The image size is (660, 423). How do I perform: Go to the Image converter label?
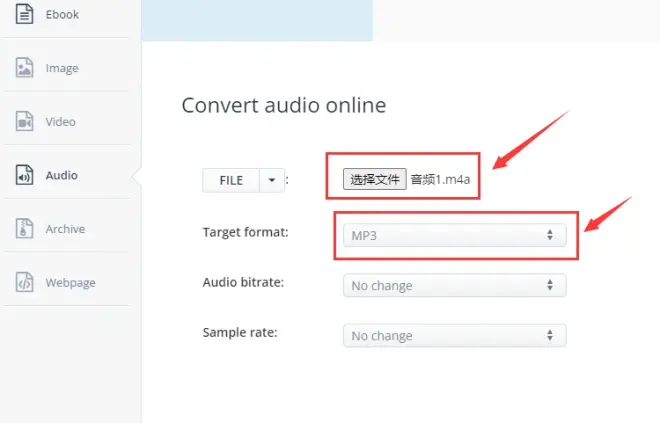pyautogui.click(x=62, y=68)
